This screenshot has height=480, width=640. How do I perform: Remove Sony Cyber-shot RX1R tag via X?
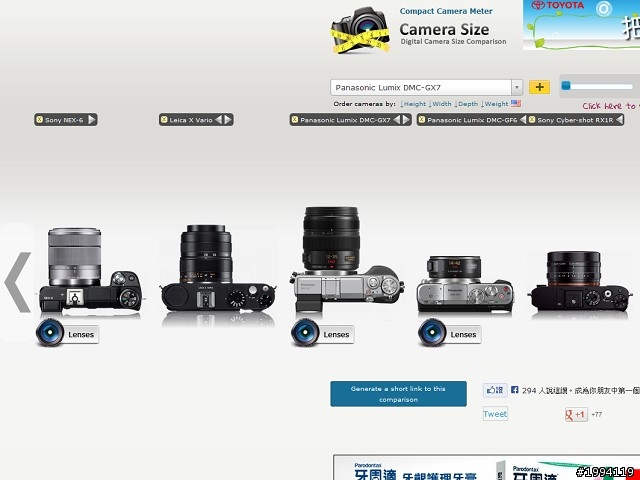coord(532,120)
